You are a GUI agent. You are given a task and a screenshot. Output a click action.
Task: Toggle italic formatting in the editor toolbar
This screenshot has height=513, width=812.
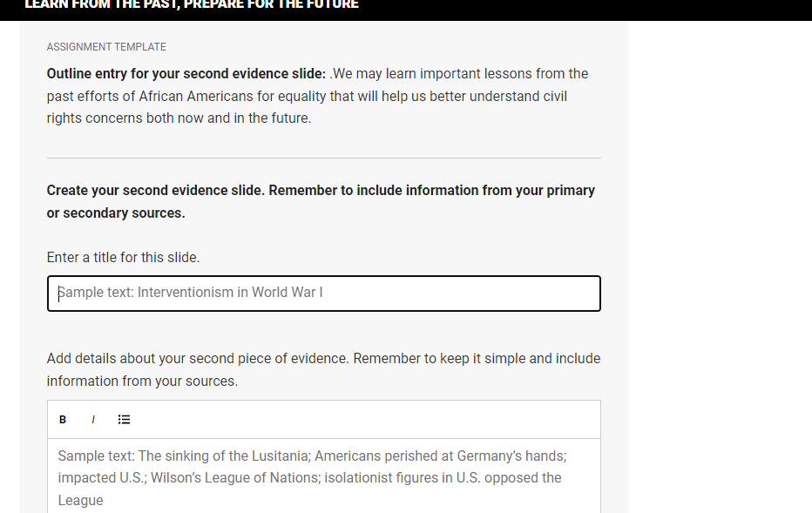pyautogui.click(x=93, y=419)
